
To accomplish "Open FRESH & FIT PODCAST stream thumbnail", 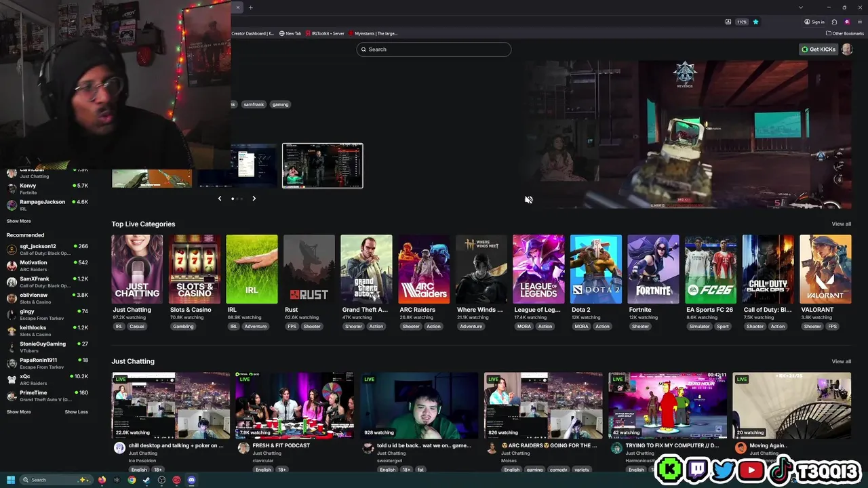I will [294, 405].
